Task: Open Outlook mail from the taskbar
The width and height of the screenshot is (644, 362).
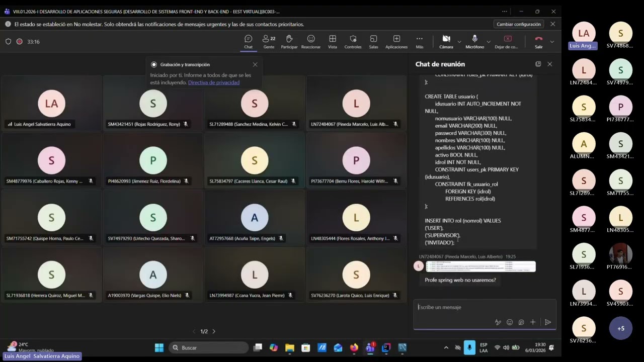Action: click(x=338, y=347)
